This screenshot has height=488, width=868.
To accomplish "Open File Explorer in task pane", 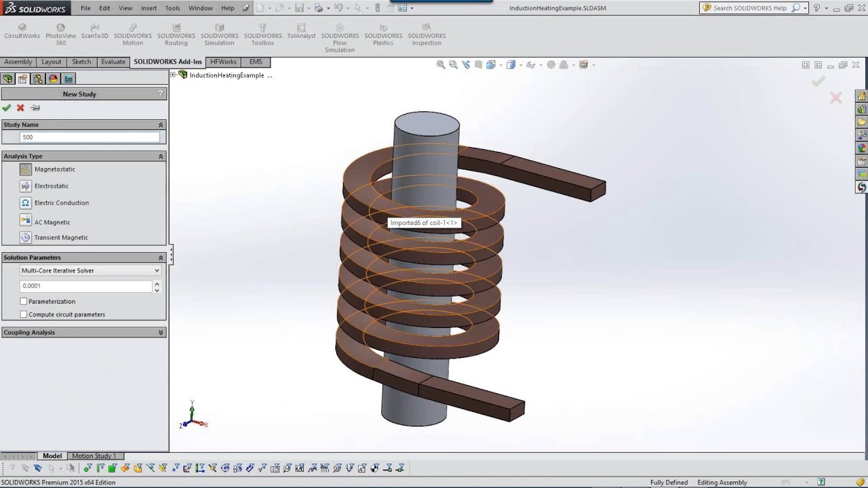I will (862, 122).
